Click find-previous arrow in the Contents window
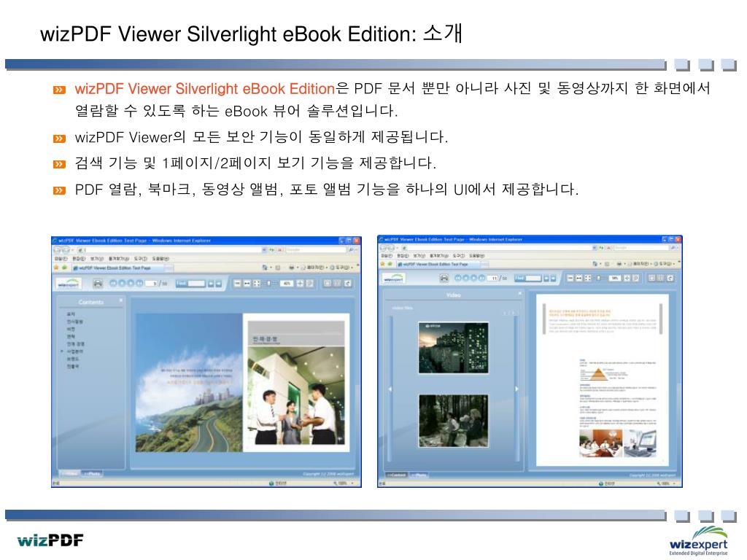Image resolution: width=747 pixels, height=560 pixels. tap(211, 284)
